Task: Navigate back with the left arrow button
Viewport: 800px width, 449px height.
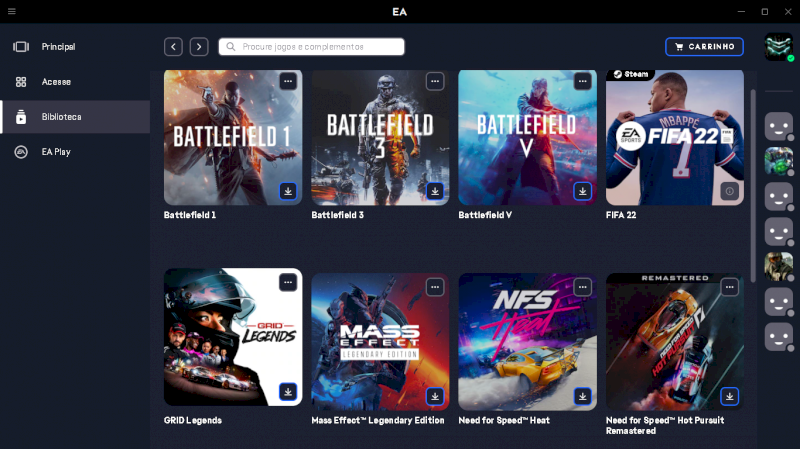Action: 173,47
